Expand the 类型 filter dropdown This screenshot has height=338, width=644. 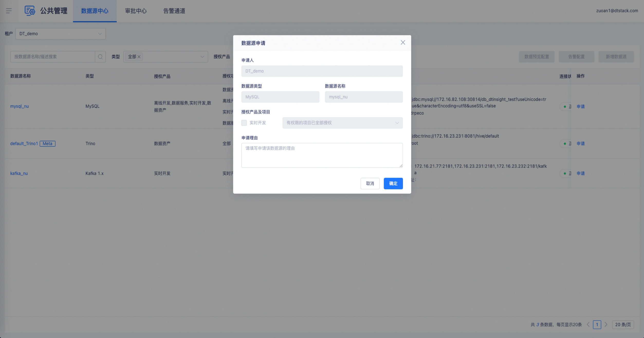166,57
